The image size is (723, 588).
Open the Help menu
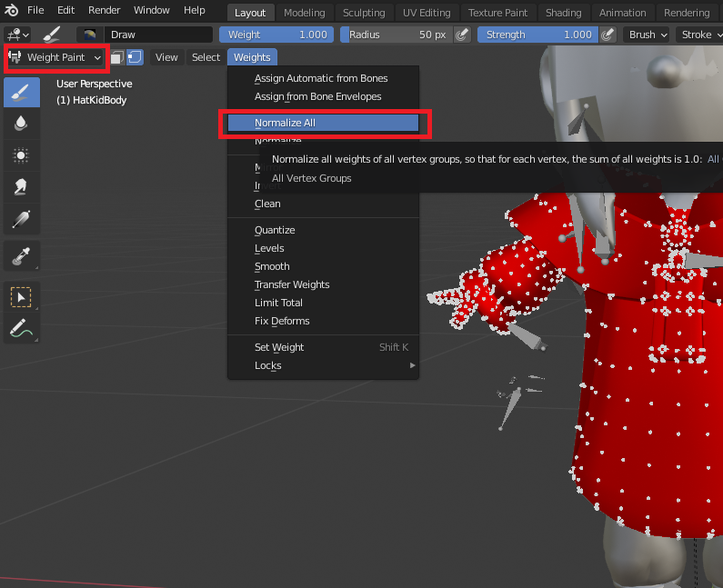194,10
